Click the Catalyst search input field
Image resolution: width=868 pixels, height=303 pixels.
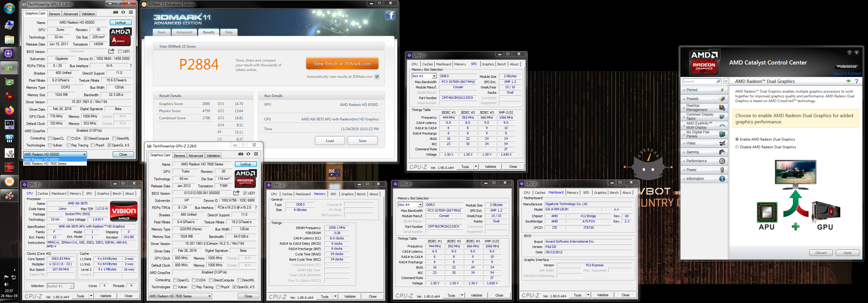pyautogui.click(x=699, y=81)
